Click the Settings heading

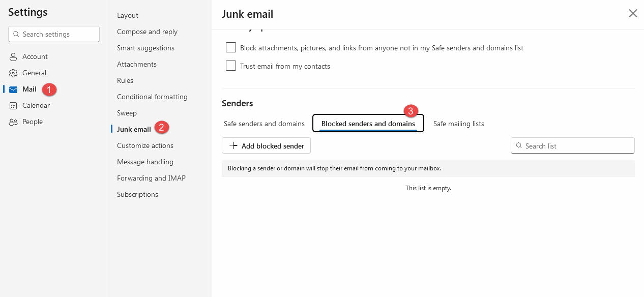click(28, 12)
